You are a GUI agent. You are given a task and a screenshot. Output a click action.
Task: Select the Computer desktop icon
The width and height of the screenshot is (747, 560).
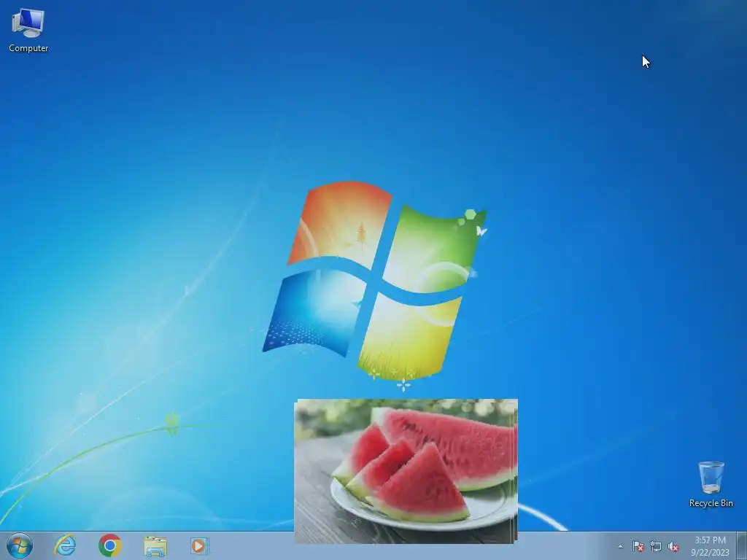pos(28,31)
